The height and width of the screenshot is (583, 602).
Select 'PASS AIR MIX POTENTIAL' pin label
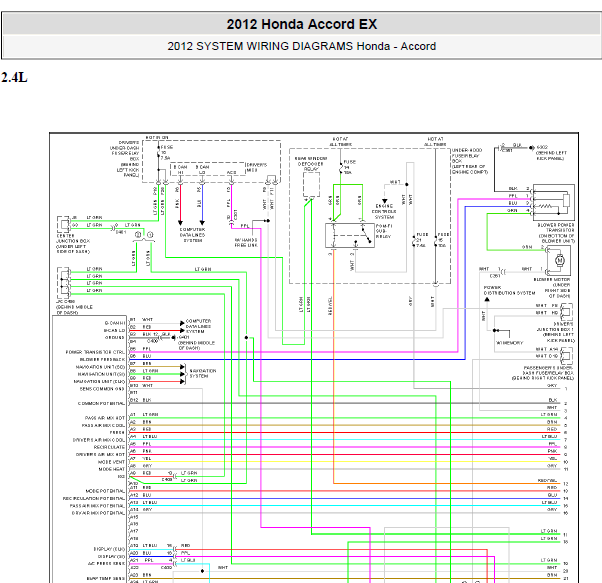tap(98, 506)
